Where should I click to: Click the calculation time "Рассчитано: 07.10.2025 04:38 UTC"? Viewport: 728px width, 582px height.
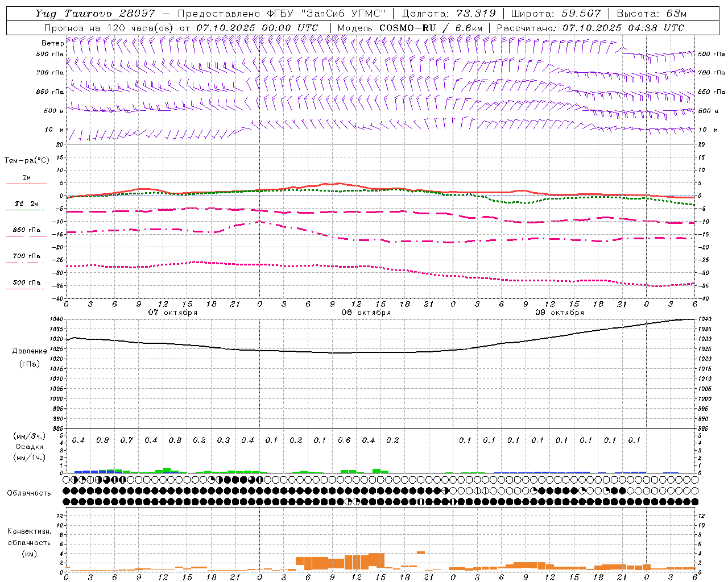coord(590,28)
